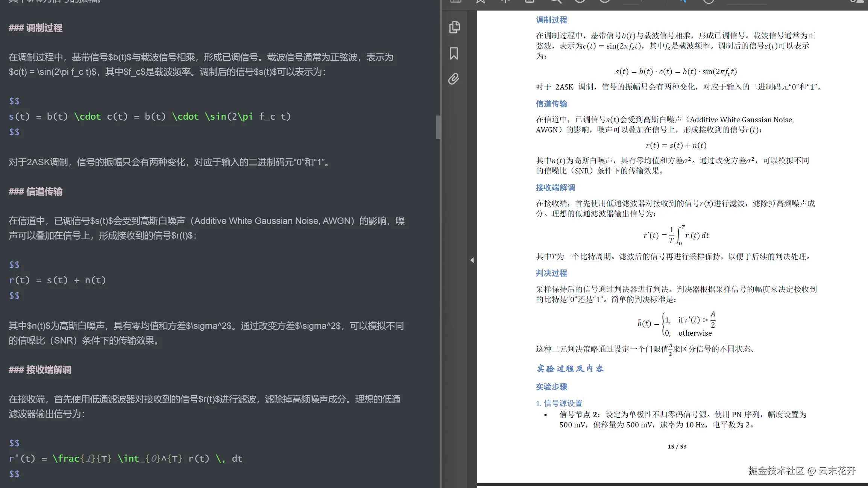Click the blue '信道传输' heading in PDF
This screenshot has height=488, width=868.
[551, 104]
